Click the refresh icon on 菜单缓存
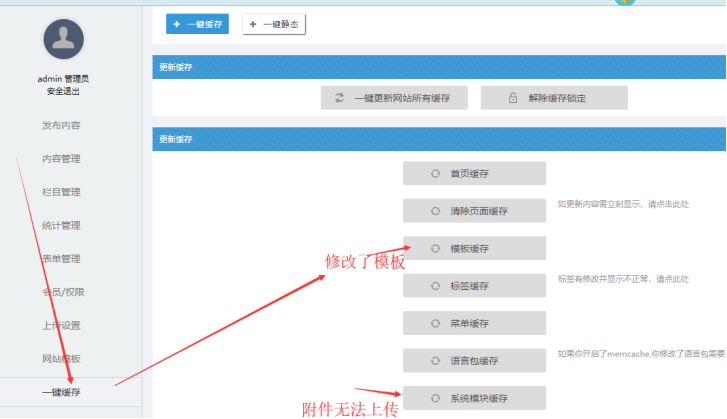Screen dimensions: 727x419 (435, 324)
